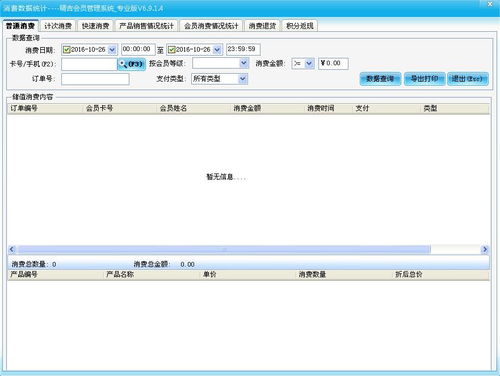The height and width of the screenshot is (376, 500).
Task: Open the 产品销售情况统计 tab
Action: coord(146,26)
